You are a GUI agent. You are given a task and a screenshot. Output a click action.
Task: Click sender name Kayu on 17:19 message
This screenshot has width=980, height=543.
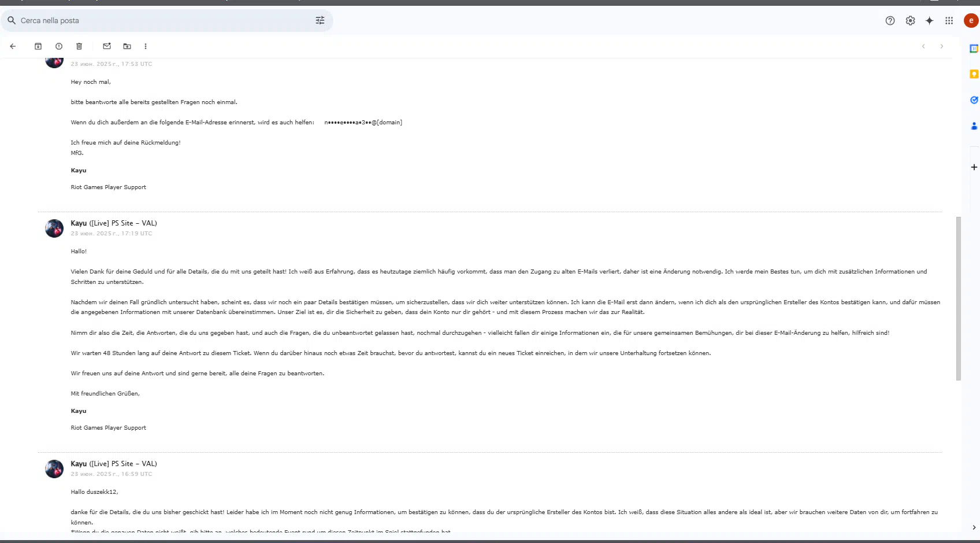click(79, 223)
